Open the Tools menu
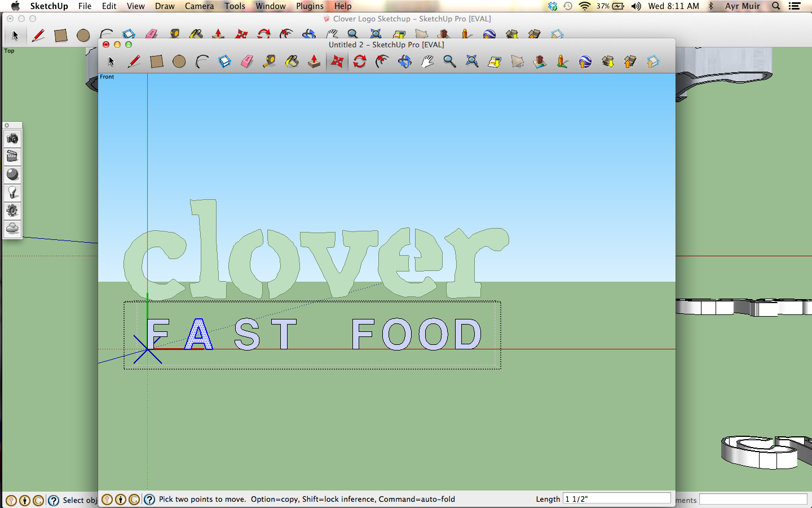 (235, 6)
